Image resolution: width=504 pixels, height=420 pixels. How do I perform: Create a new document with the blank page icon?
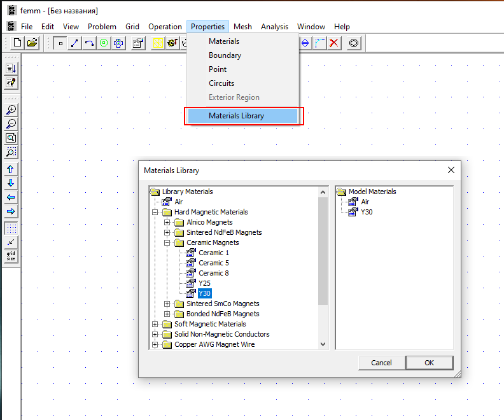pos(17,43)
